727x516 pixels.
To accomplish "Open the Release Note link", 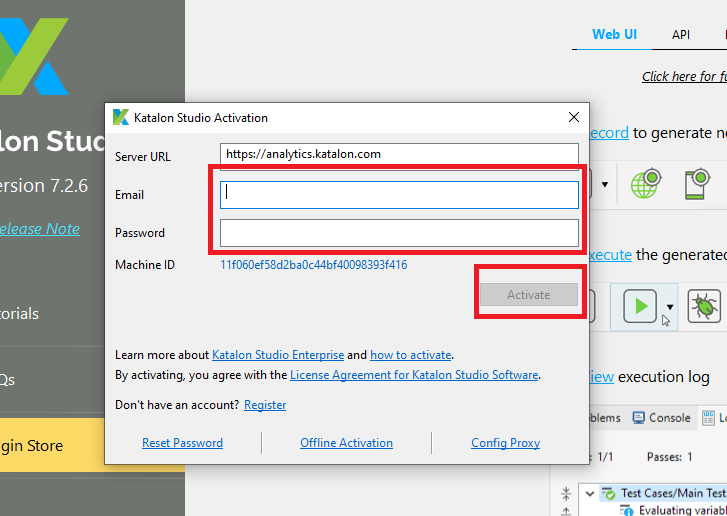I will click(x=39, y=229).
